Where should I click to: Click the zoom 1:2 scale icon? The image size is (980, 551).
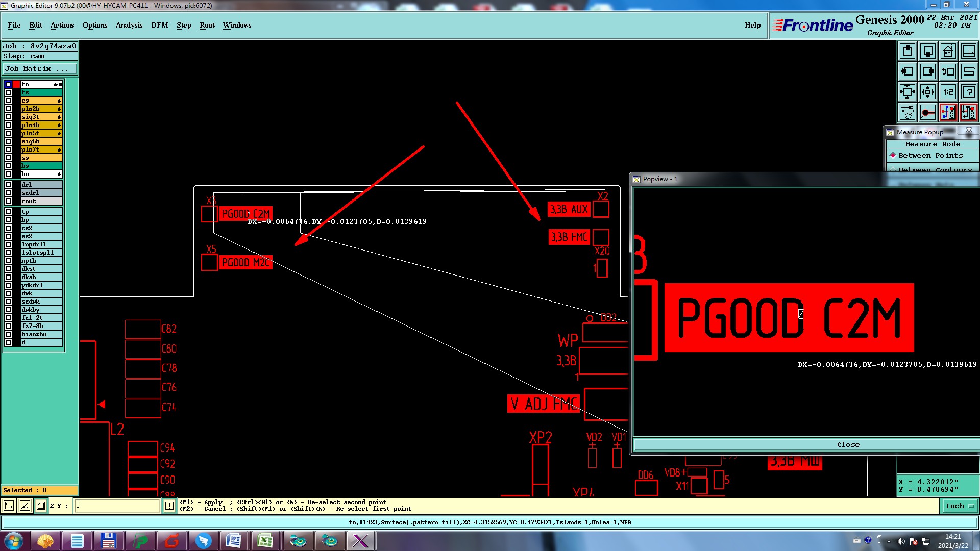[x=948, y=92]
